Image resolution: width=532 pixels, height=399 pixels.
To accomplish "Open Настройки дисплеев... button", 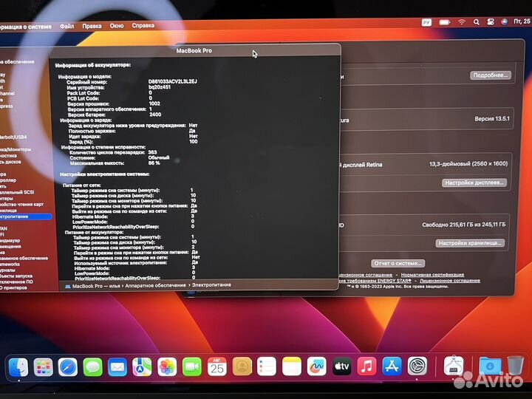I will tap(474, 183).
